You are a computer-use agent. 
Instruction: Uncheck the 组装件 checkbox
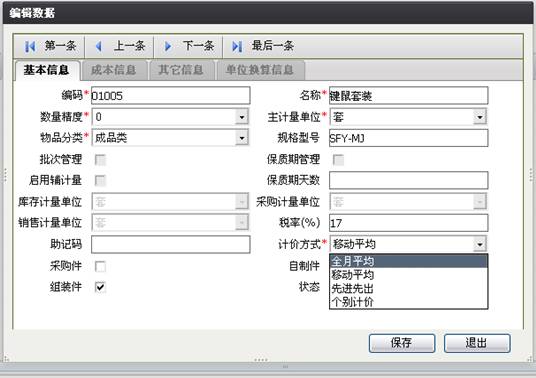point(100,287)
